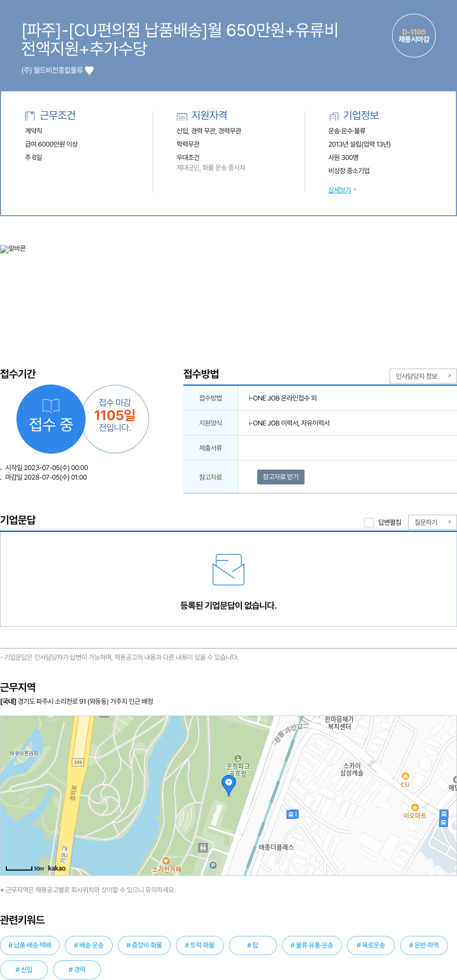The height and width of the screenshot is (980, 457).
Task: Click the parking P icon on map
Action: (x=213, y=865)
